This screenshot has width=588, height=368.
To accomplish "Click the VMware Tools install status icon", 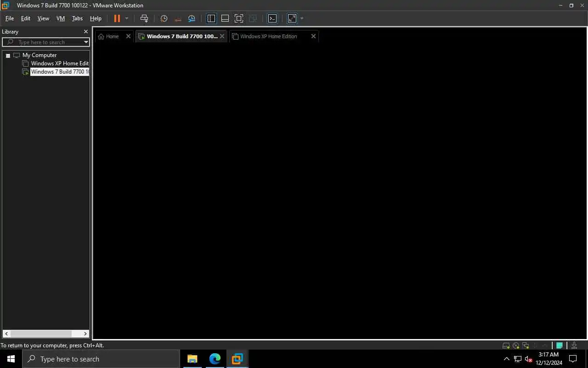I will point(574,345).
